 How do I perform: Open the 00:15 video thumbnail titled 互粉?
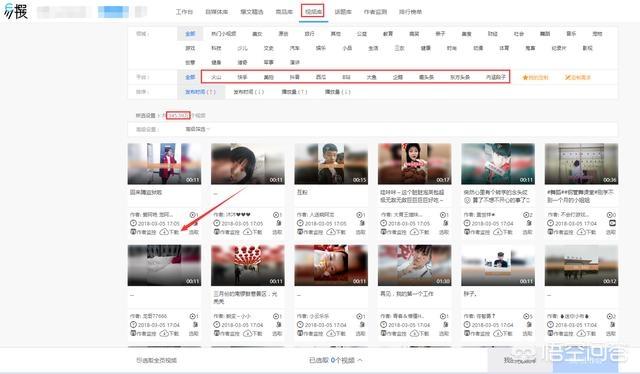(331, 163)
